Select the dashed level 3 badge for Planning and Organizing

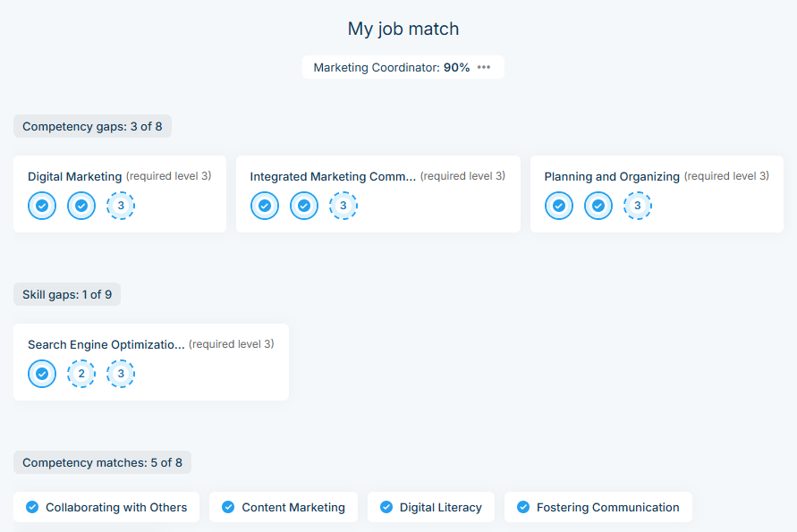[x=638, y=206]
